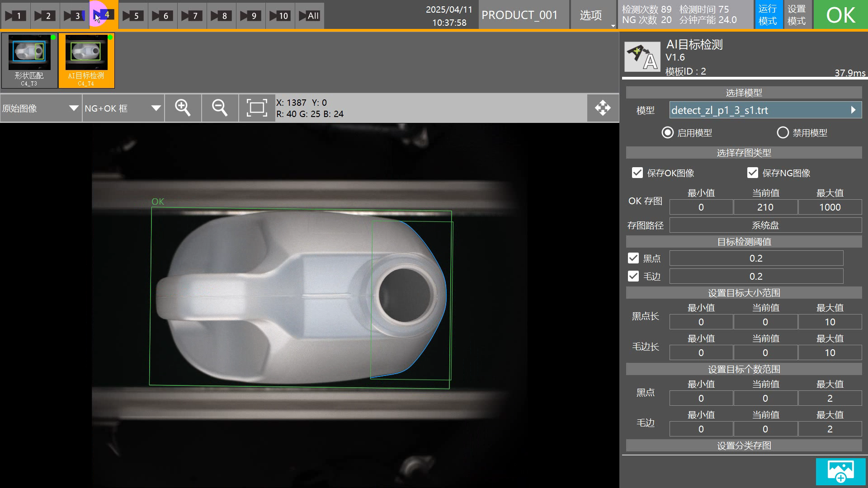Click the AI目标检测 tool logo icon
The height and width of the screenshot is (488, 868).
coord(642,57)
